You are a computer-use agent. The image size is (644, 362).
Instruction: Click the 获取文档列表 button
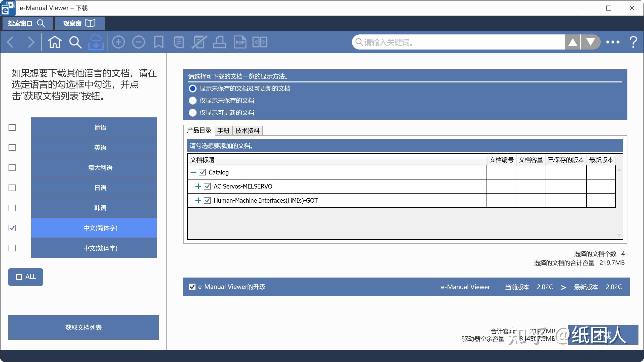tap(84, 327)
